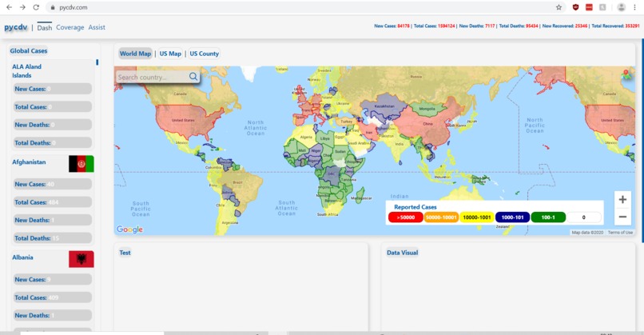Reload the page with refresh icon
This screenshot has width=644, height=335.
36,7
